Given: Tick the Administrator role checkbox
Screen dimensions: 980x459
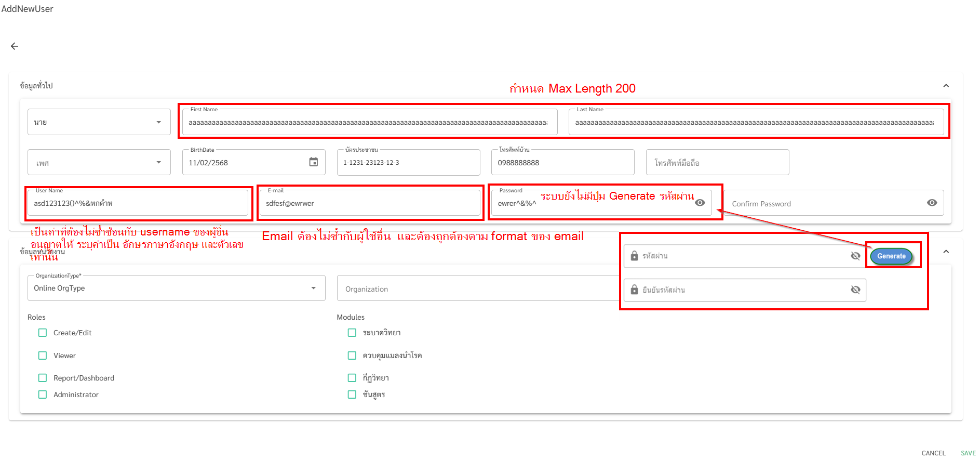Looking at the screenshot, I should (x=43, y=395).
